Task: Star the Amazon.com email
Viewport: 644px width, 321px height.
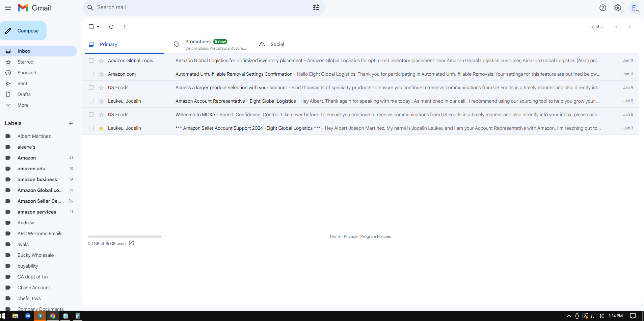Action: click(101, 74)
